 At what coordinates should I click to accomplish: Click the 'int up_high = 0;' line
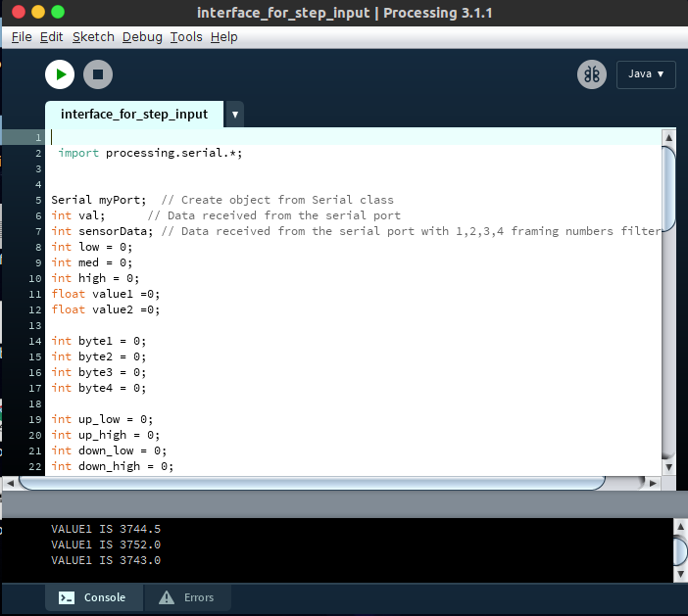[x=105, y=436]
